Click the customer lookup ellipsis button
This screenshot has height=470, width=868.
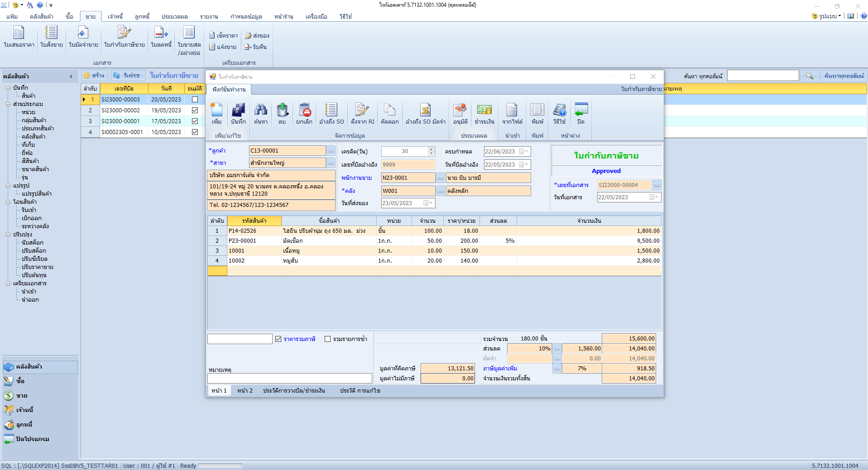pyautogui.click(x=331, y=151)
